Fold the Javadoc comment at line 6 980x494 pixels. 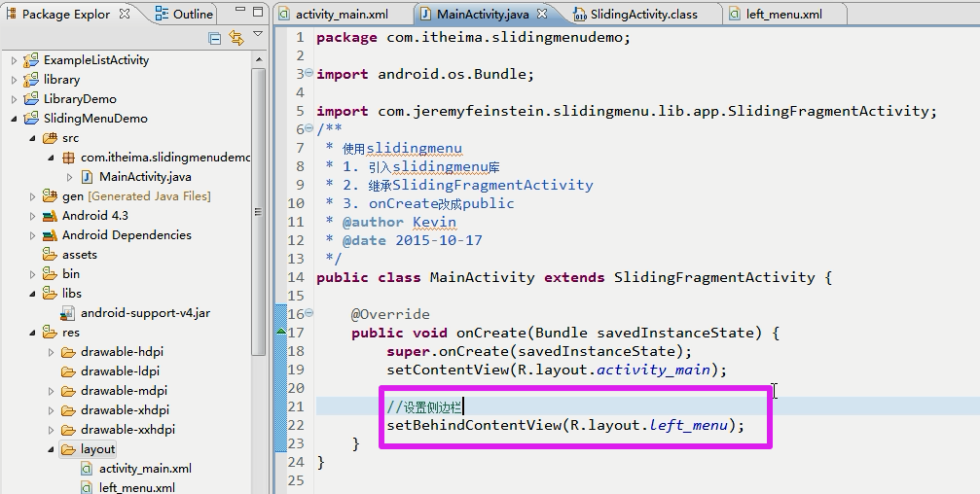point(309,129)
